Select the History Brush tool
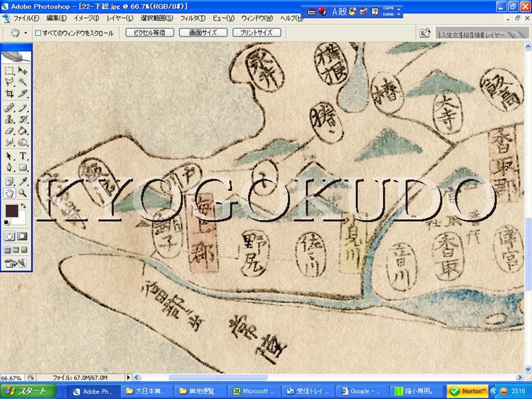The width and height of the screenshot is (532, 399). tap(22, 119)
